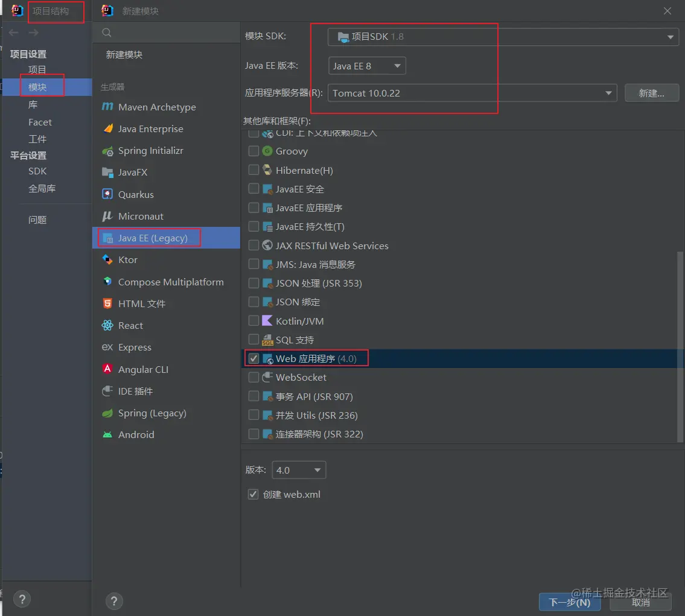Check the JavaEE 应用程序 checkbox
The image size is (685, 616).
tap(253, 208)
